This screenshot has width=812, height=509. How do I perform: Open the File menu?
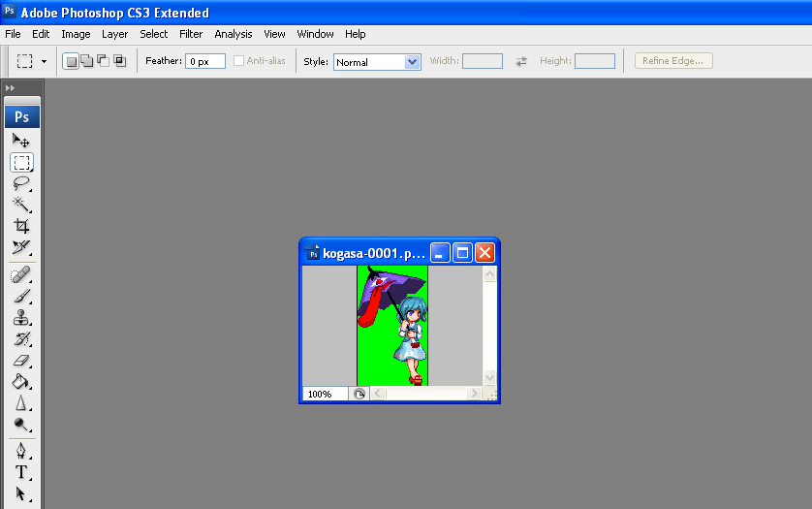tap(13, 34)
